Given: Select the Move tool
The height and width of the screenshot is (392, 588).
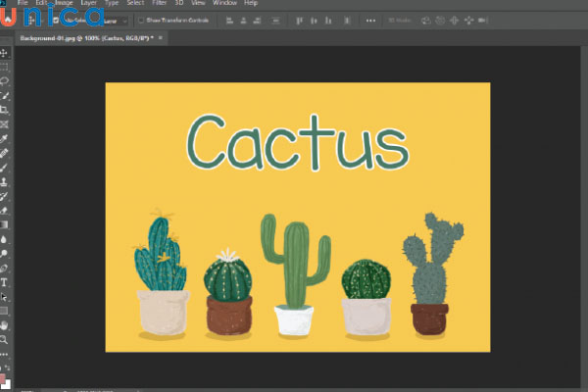Looking at the screenshot, I should pos(5,52).
